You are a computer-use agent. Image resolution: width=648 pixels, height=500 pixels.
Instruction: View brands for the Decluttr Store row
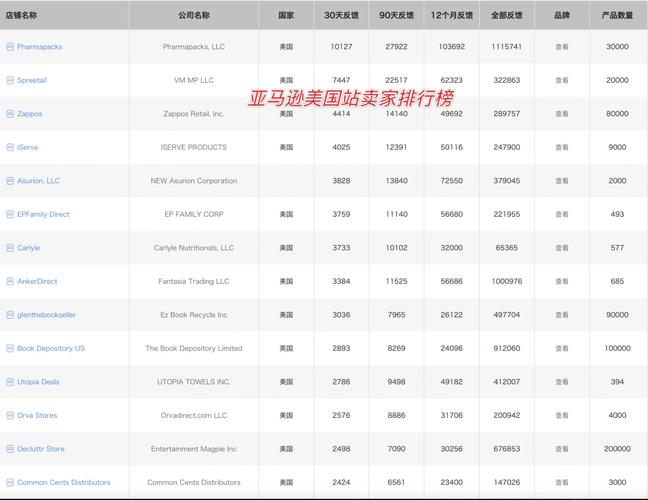(x=562, y=449)
